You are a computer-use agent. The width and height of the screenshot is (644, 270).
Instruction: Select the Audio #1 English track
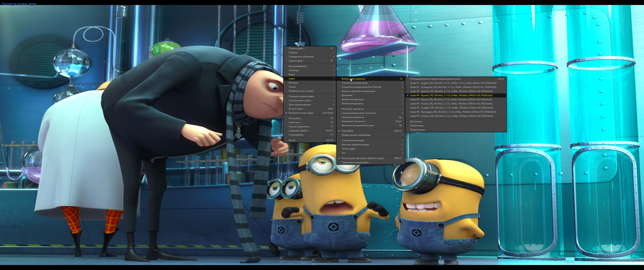(x=453, y=83)
